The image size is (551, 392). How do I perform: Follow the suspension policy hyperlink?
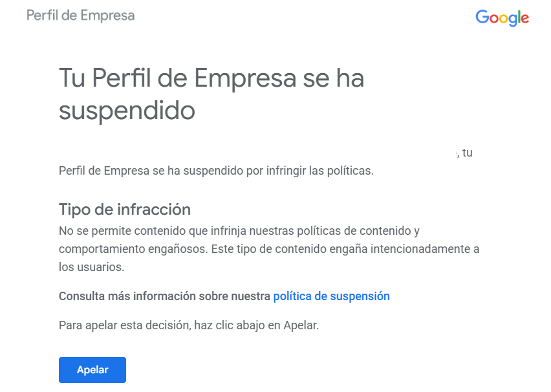pyautogui.click(x=331, y=296)
